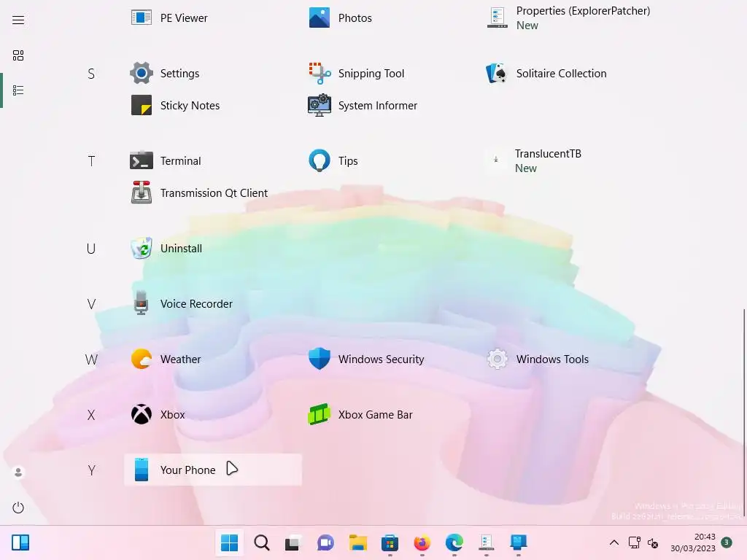Open taskbar Search

262,542
